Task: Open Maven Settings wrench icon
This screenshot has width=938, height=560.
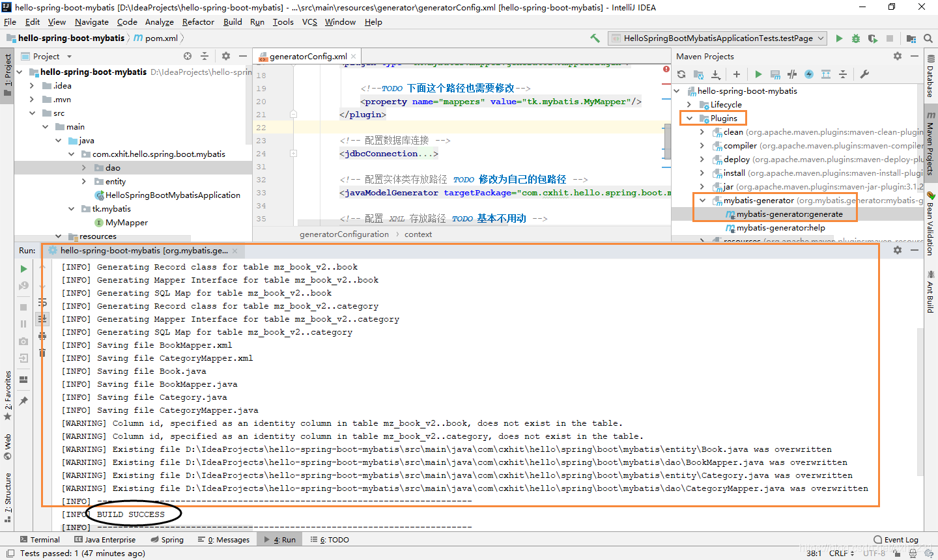Action: tap(864, 74)
